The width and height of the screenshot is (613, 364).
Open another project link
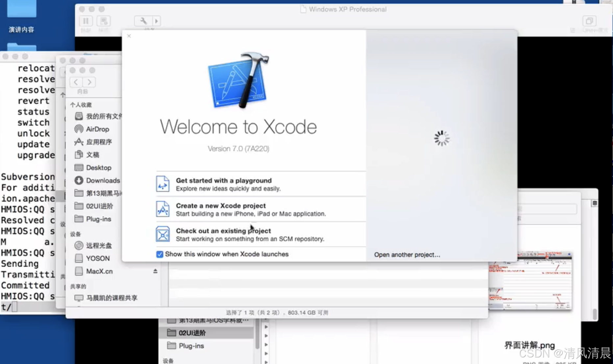[407, 255]
